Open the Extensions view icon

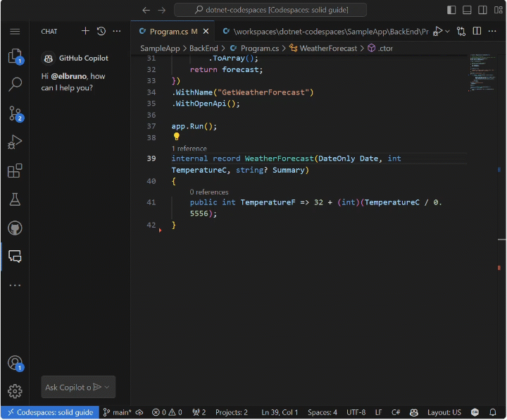[15, 171]
